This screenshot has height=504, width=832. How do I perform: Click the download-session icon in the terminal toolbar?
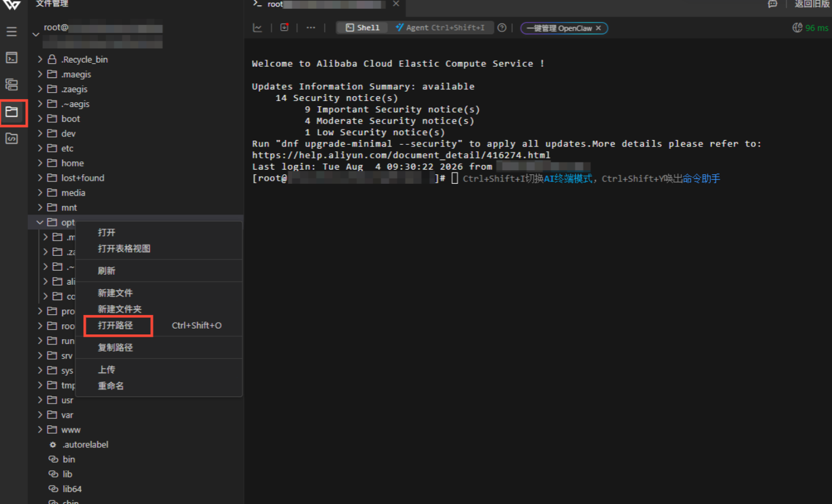point(284,28)
